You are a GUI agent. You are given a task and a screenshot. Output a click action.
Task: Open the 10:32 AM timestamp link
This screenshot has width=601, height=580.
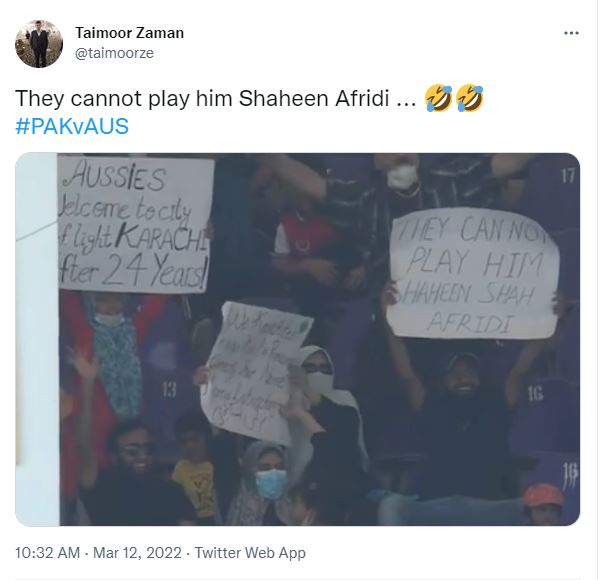(x=48, y=553)
